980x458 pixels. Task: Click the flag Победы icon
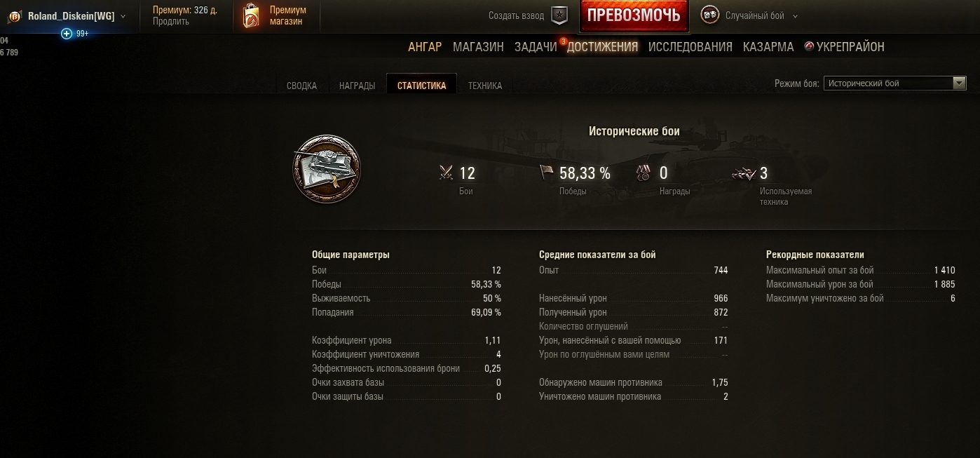pyautogui.click(x=547, y=173)
